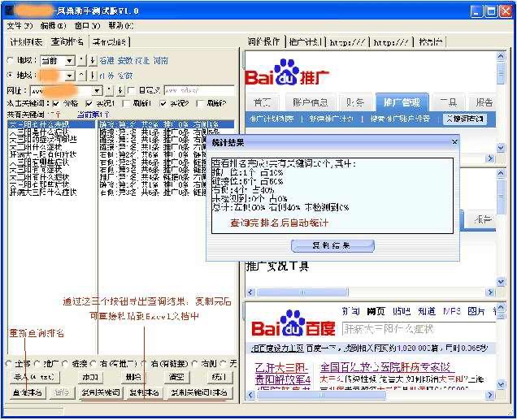Click the 关键词查询 sub-navigation item
This screenshot has height=420, width=517.
[465, 119]
